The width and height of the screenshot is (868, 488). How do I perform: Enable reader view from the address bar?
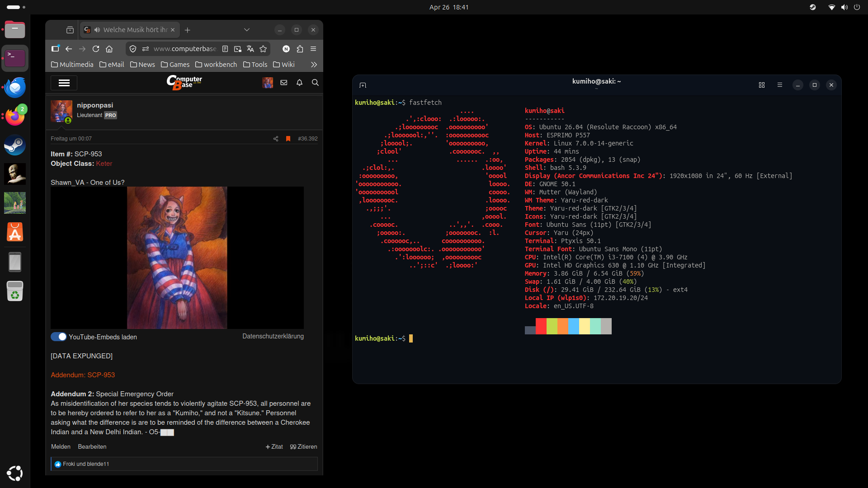point(225,49)
